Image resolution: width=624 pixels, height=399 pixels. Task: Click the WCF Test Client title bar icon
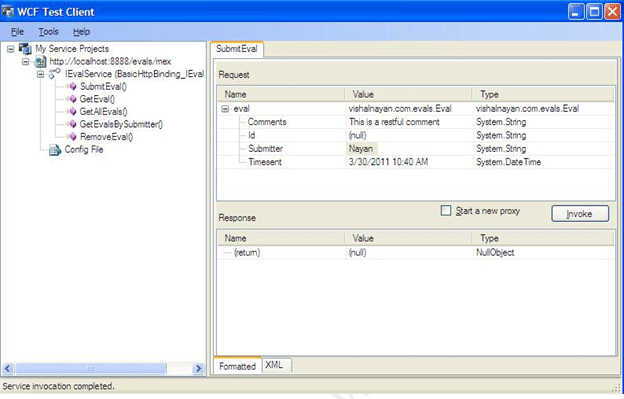8,12
